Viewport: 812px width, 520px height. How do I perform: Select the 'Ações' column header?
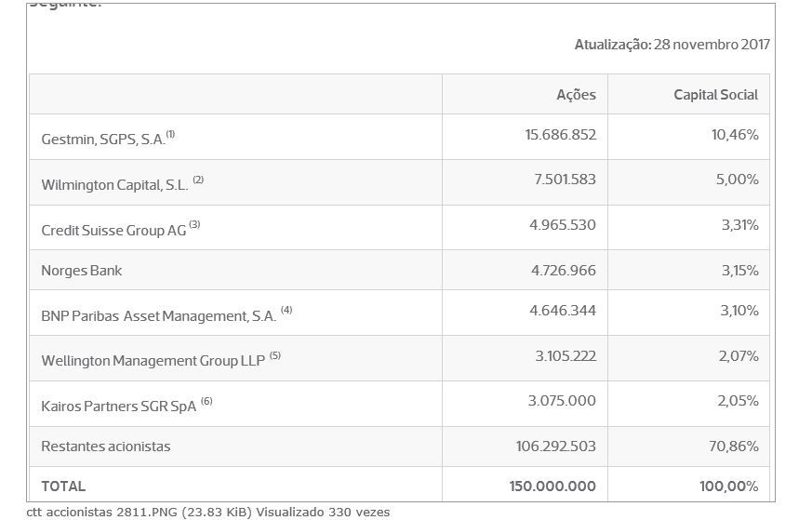576,95
